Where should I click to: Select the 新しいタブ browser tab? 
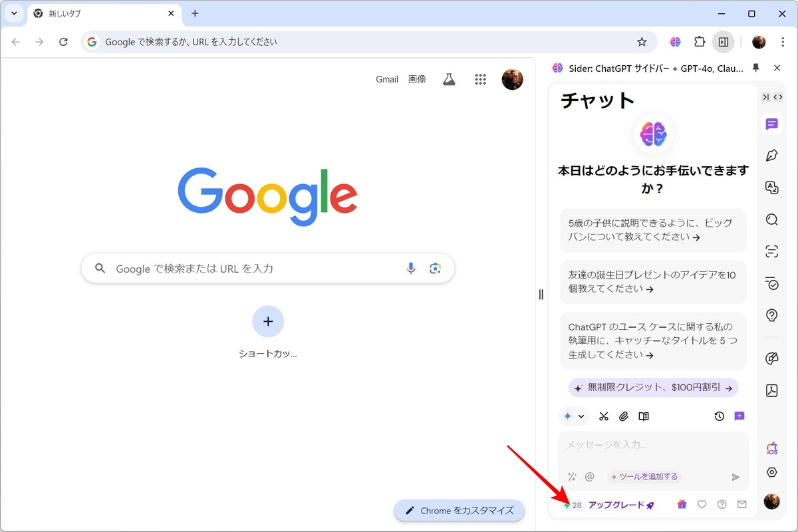(104, 13)
